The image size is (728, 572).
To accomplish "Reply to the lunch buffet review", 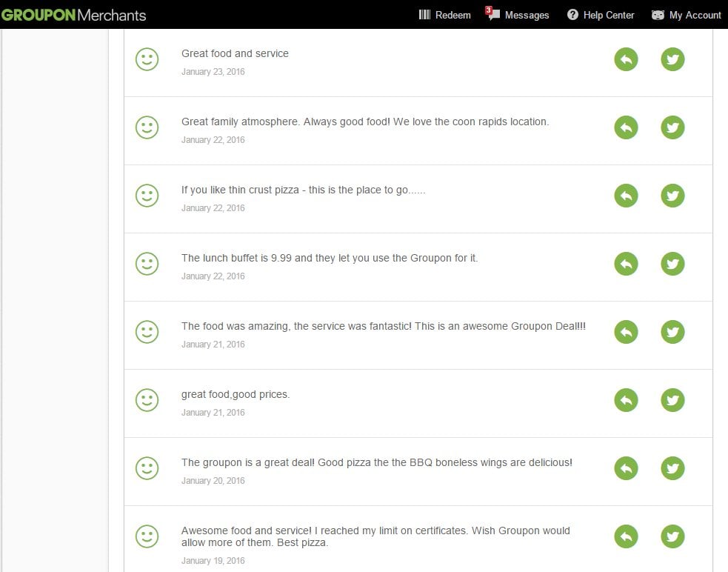I will [x=626, y=264].
